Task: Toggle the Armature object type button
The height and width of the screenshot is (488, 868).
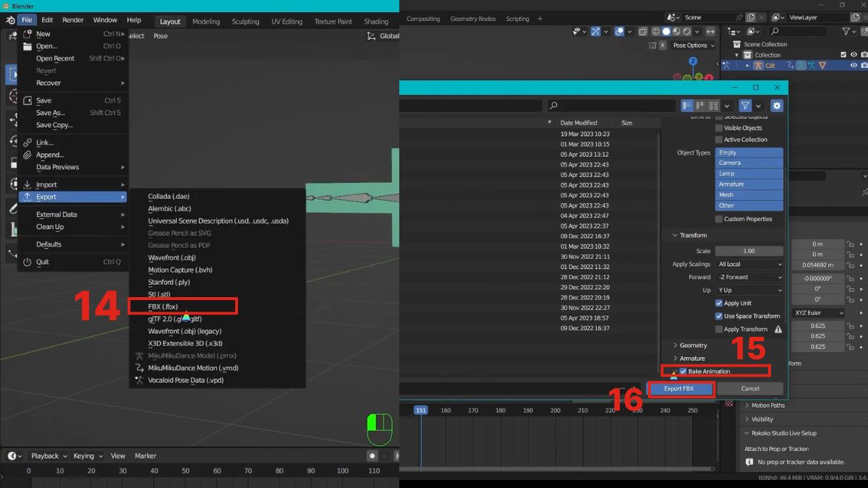Action: [x=749, y=184]
